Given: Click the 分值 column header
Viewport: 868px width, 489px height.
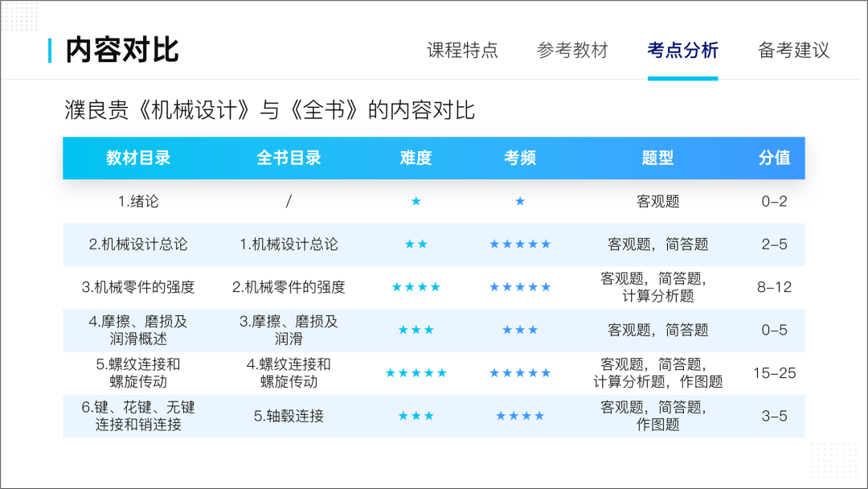Looking at the screenshot, I should (774, 158).
